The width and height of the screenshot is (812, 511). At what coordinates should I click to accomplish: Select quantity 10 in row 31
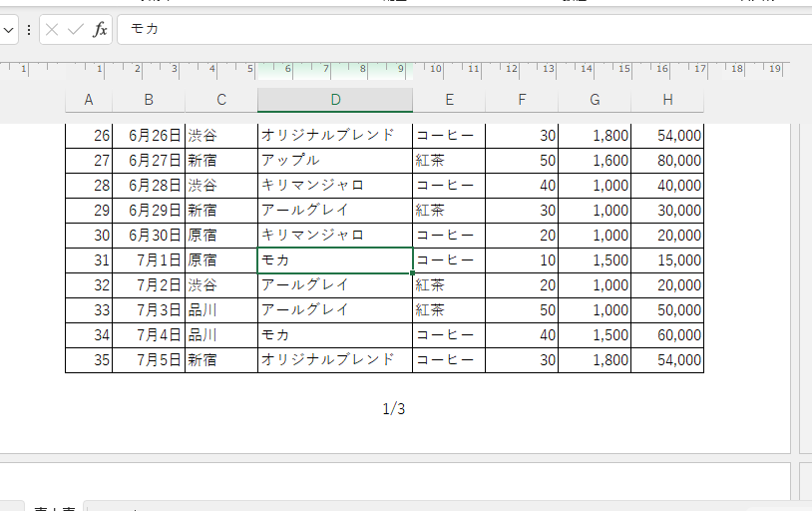pos(522,260)
